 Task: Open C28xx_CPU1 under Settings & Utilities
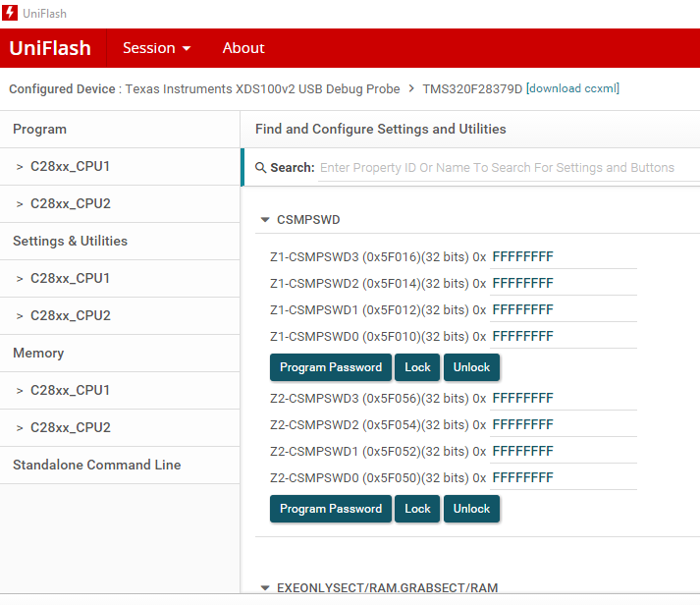(70, 278)
